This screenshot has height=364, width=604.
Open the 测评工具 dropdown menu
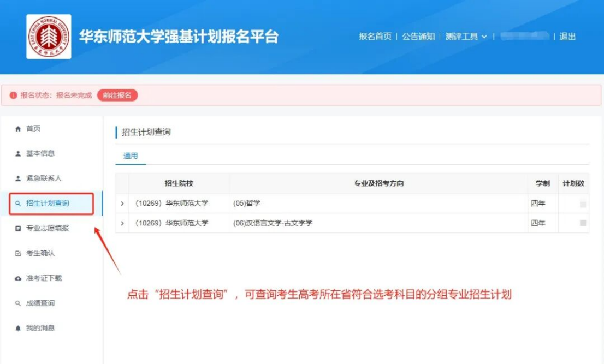pos(465,37)
